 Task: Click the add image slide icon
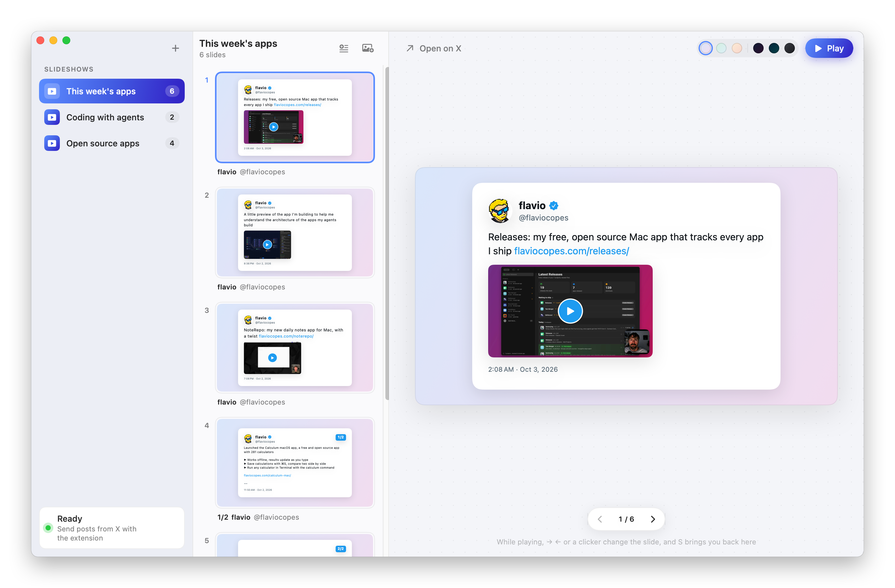click(367, 48)
